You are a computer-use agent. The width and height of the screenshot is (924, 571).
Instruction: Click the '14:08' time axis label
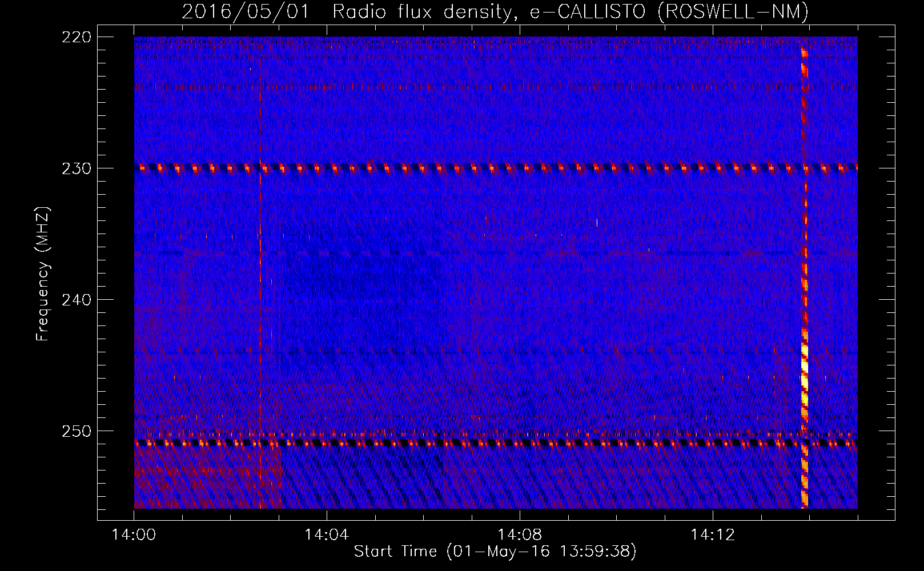point(520,535)
